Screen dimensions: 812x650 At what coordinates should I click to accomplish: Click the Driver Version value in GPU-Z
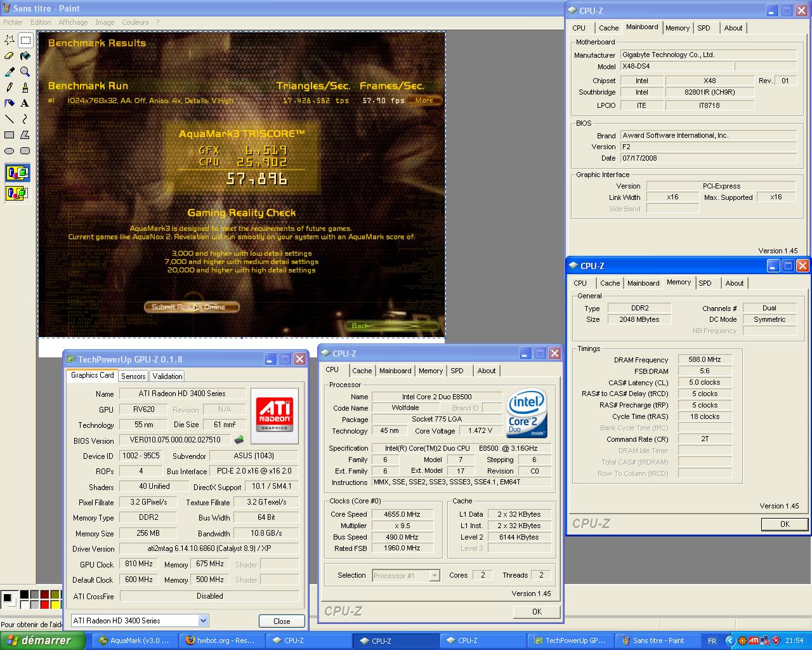(209, 548)
